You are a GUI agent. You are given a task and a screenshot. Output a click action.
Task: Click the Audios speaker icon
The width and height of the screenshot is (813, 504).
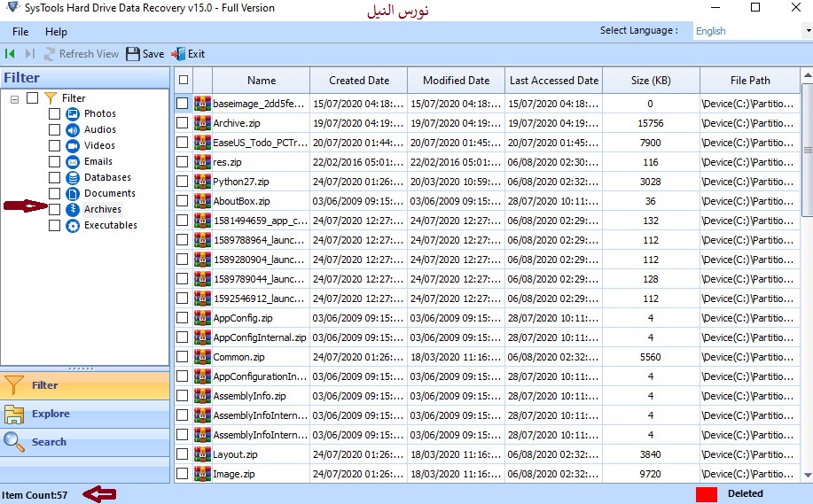coord(73,130)
